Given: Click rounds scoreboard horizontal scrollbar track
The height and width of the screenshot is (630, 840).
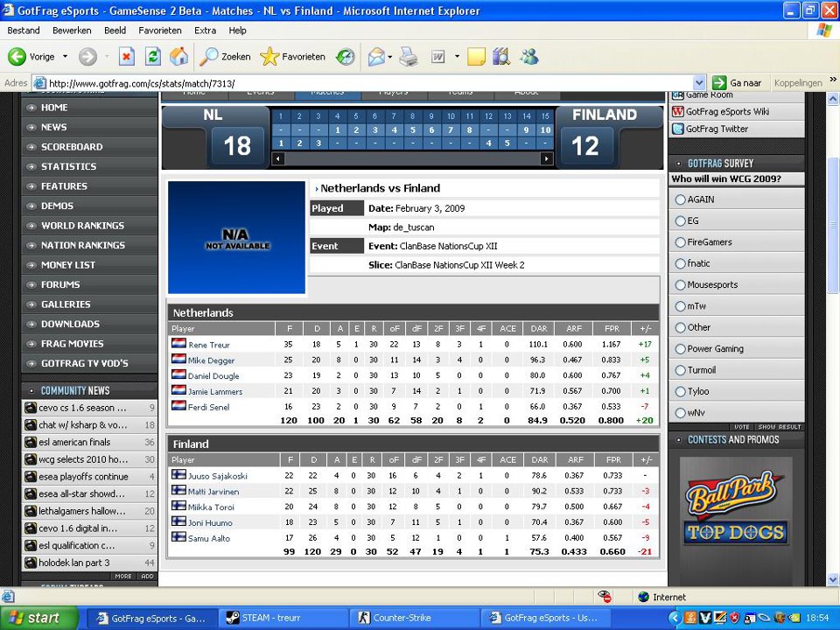Looking at the screenshot, I should point(412,158).
